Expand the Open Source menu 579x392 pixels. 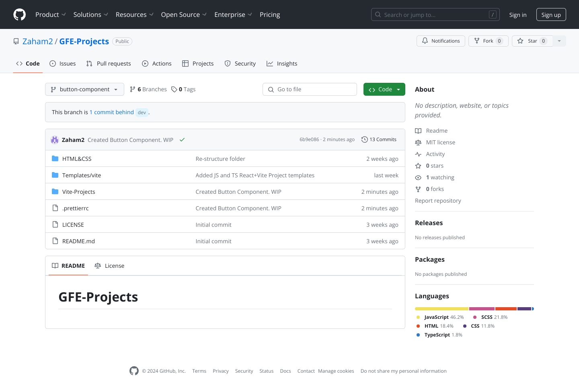click(x=184, y=14)
